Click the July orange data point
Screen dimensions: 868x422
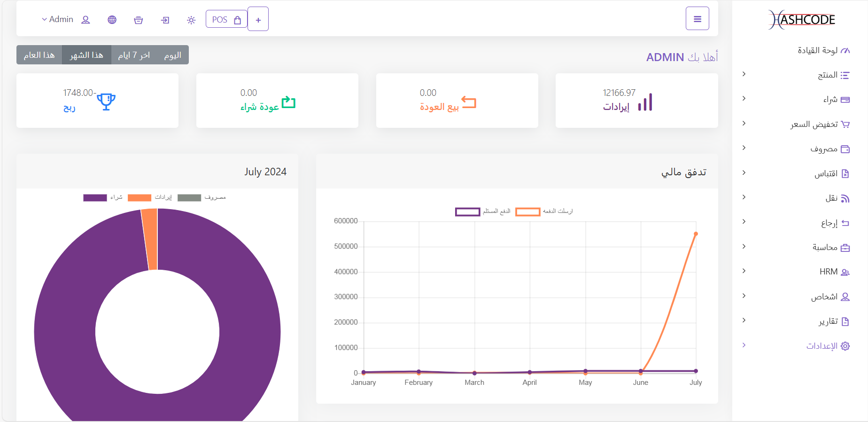[x=696, y=234]
